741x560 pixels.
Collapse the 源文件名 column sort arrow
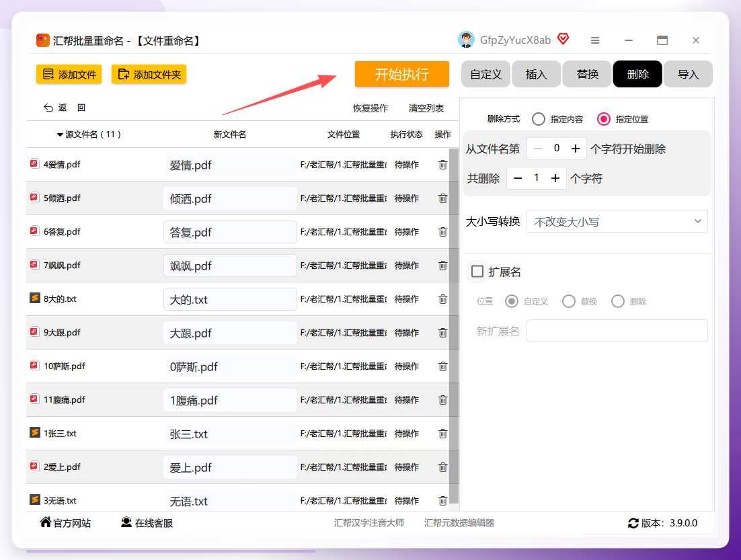tap(60, 134)
